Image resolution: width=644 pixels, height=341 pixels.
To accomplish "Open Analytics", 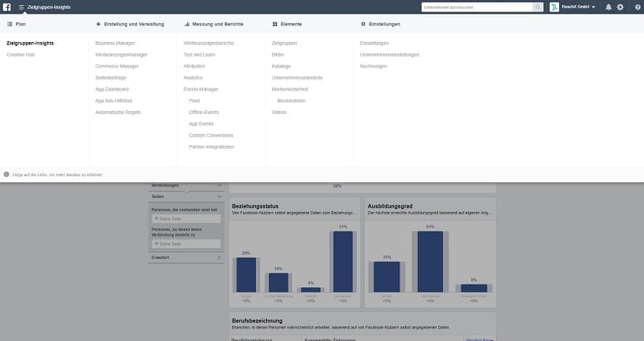I will point(193,78).
